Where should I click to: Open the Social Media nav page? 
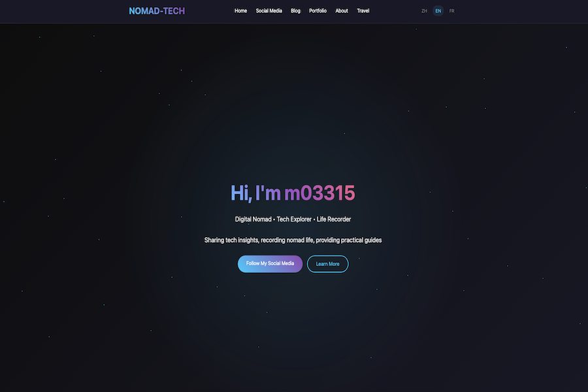coord(269,11)
